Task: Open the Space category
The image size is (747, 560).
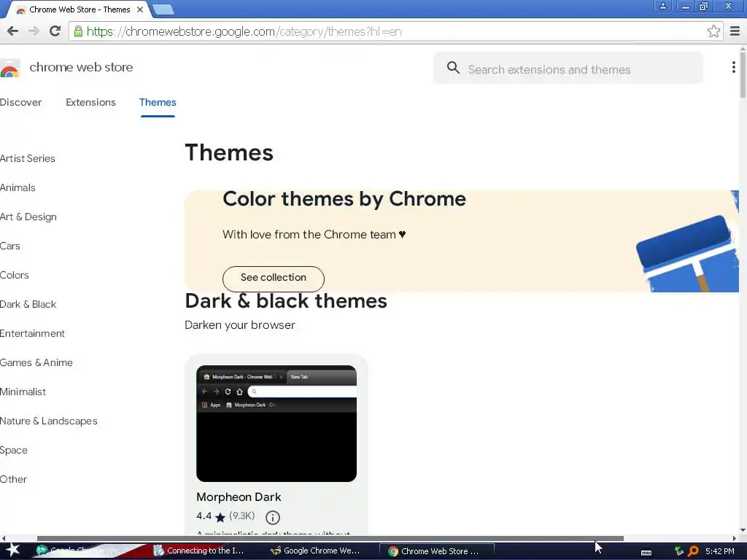Action: pyautogui.click(x=14, y=450)
